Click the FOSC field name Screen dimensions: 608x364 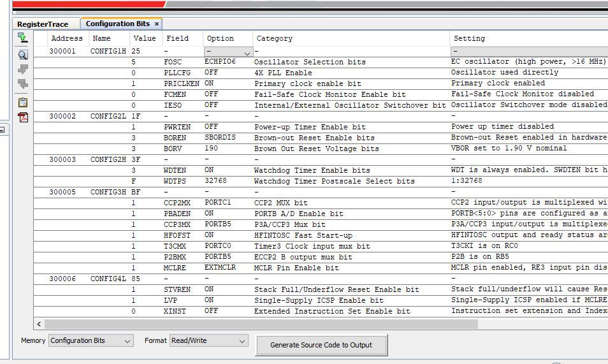pos(173,62)
